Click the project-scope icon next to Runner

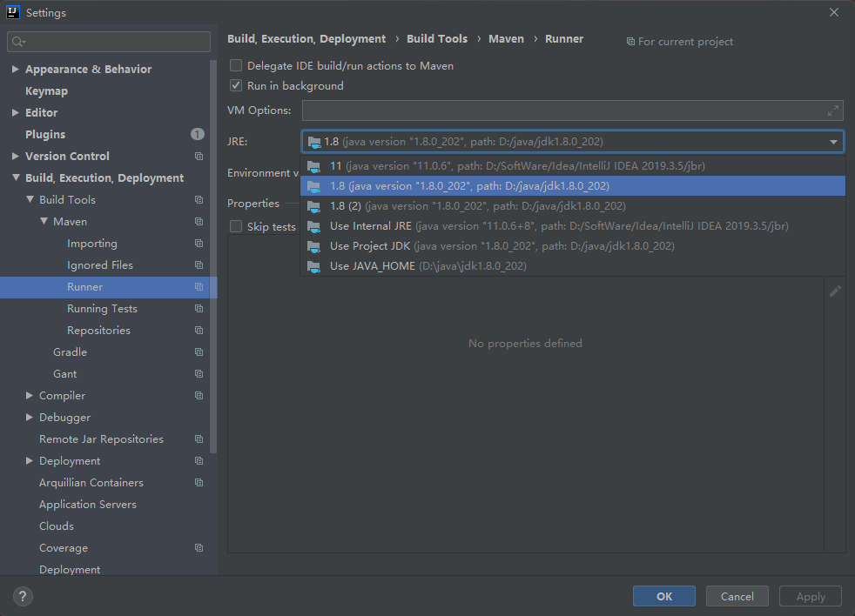(199, 287)
